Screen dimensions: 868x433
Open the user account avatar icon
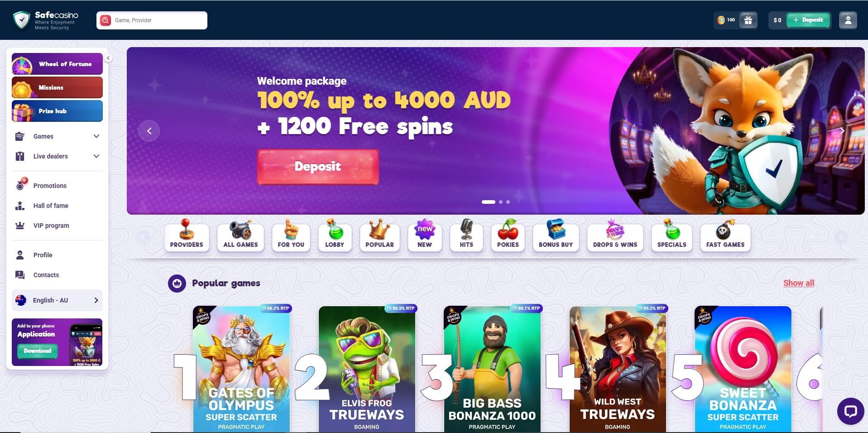(x=848, y=20)
